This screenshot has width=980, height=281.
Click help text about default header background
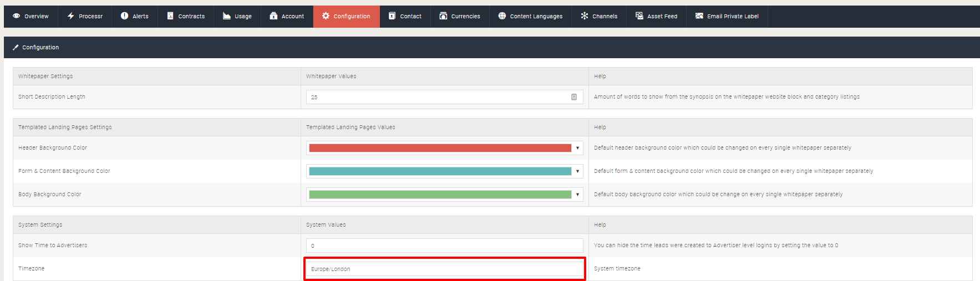click(x=723, y=148)
